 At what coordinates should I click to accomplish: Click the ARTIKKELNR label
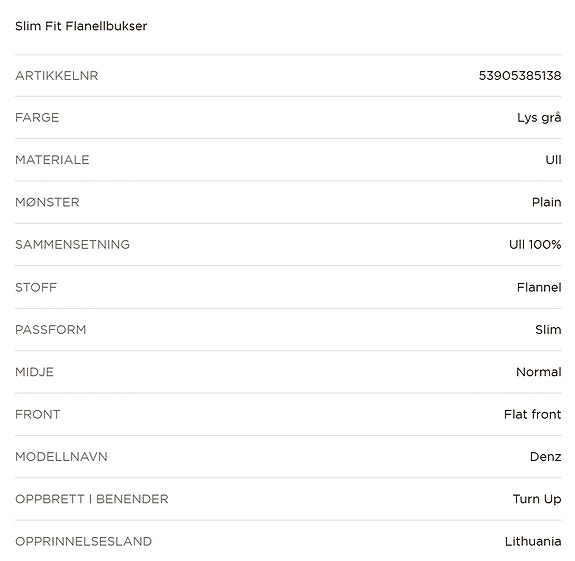[x=57, y=76]
